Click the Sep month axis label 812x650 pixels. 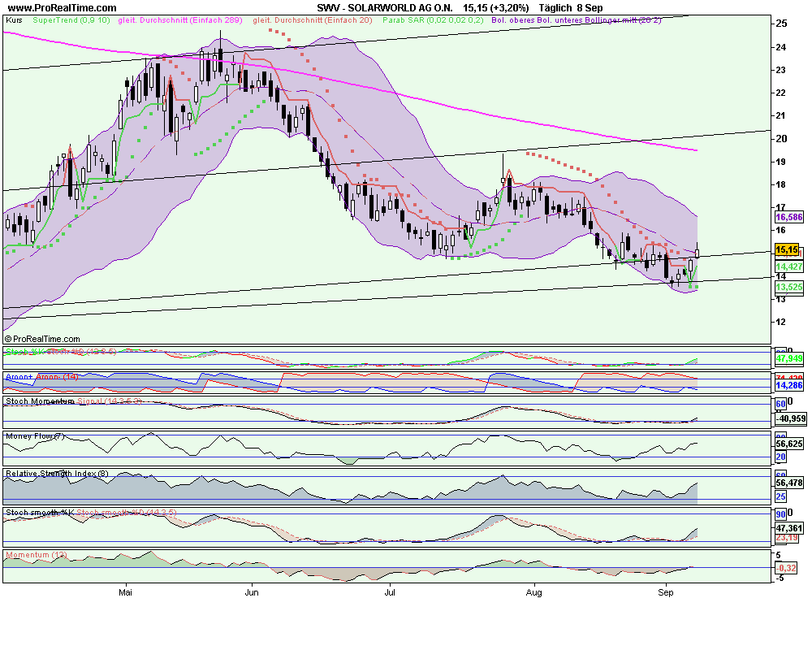pyautogui.click(x=666, y=592)
